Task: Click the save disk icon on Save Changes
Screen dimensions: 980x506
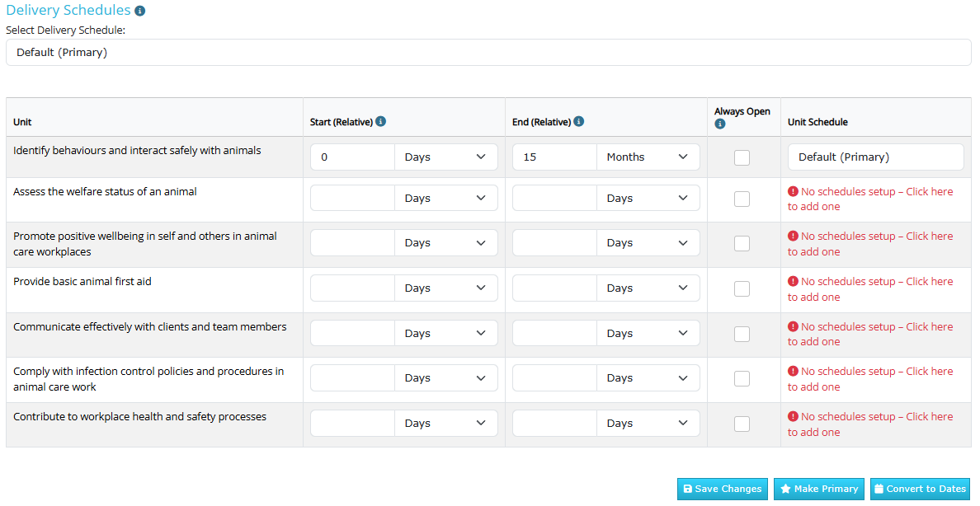Action: point(688,488)
